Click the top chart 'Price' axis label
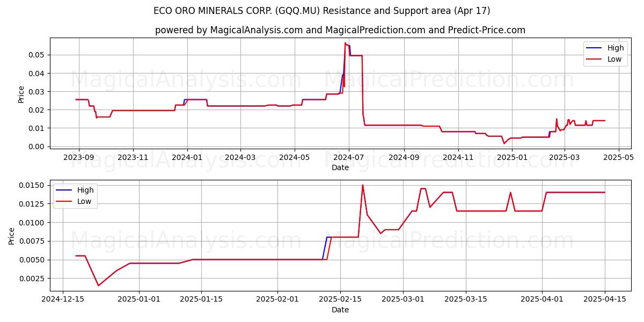This screenshot has width=644, height=322. [x=21, y=94]
